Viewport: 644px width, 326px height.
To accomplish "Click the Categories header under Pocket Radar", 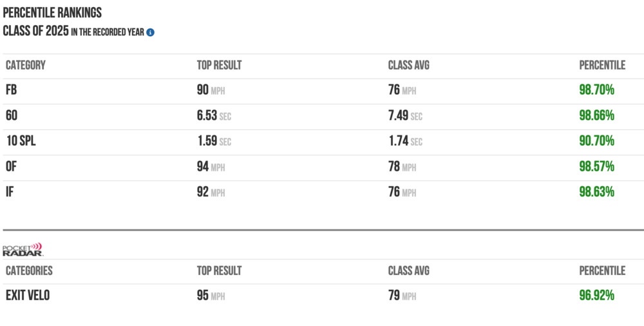I will tap(29, 271).
